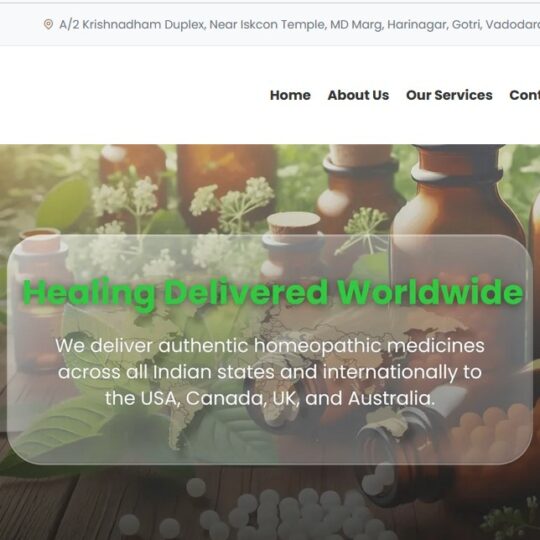The width and height of the screenshot is (540, 540).
Task: Select the homeopathic medicines description paragraph
Action: coord(270,372)
